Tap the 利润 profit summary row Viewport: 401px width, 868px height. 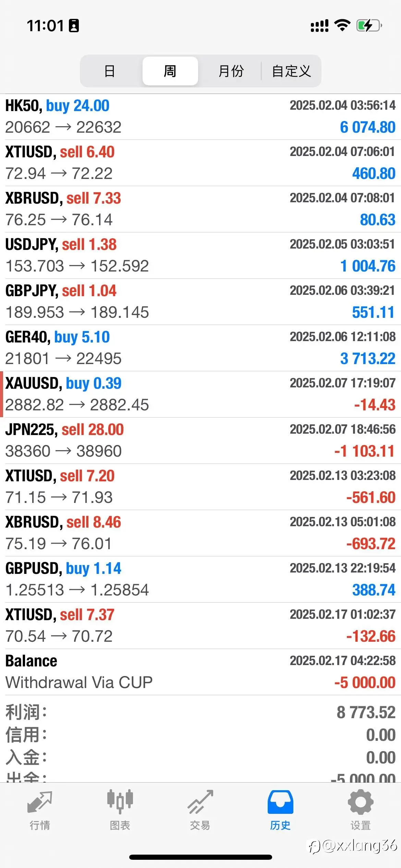[x=200, y=712]
